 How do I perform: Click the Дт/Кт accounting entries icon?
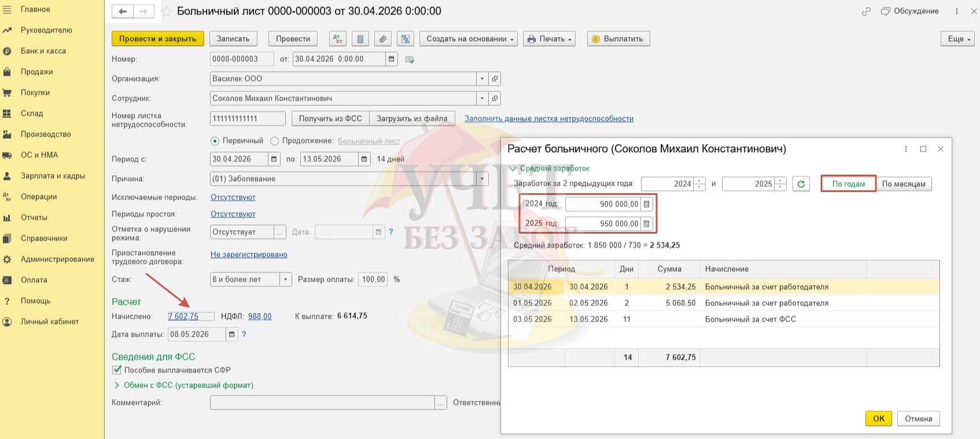(338, 39)
